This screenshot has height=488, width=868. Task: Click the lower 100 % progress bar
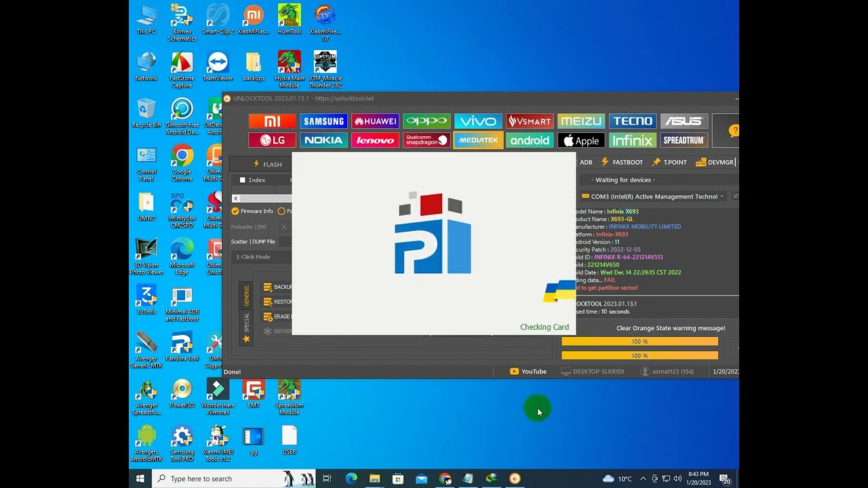pyautogui.click(x=639, y=355)
